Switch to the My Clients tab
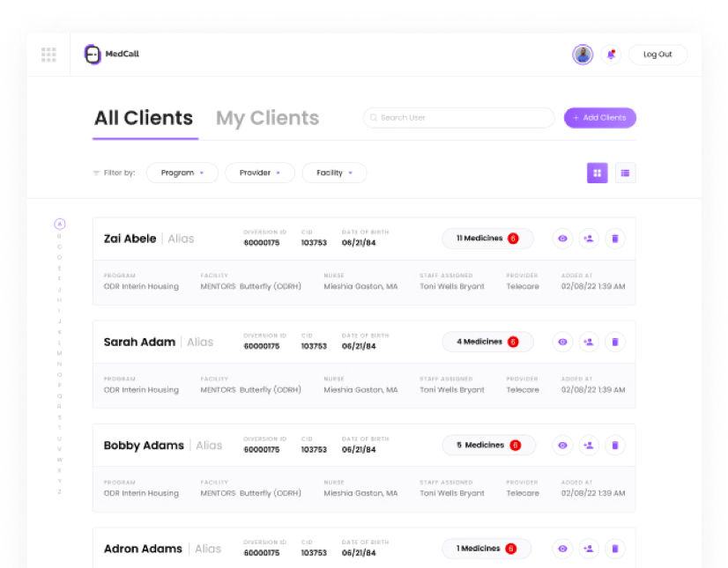The width and height of the screenshot is (728, 568). (267, 118)
